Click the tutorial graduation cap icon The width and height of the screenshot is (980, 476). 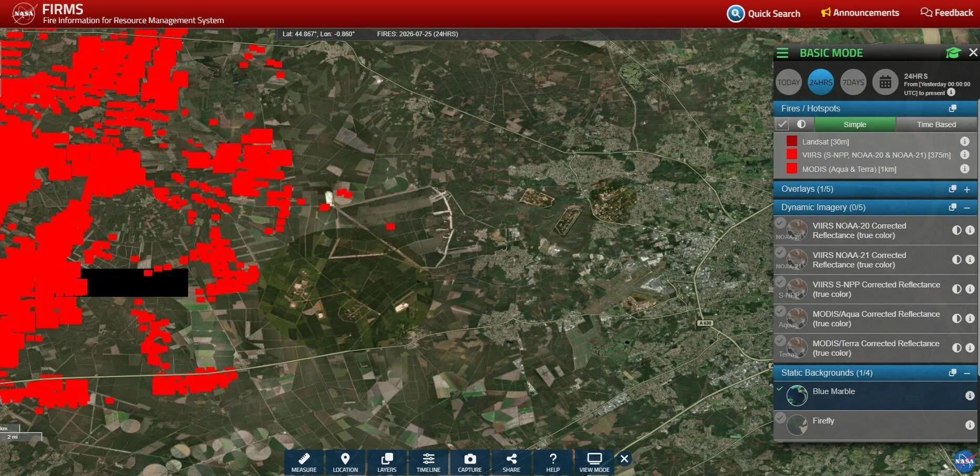(953, 53)
